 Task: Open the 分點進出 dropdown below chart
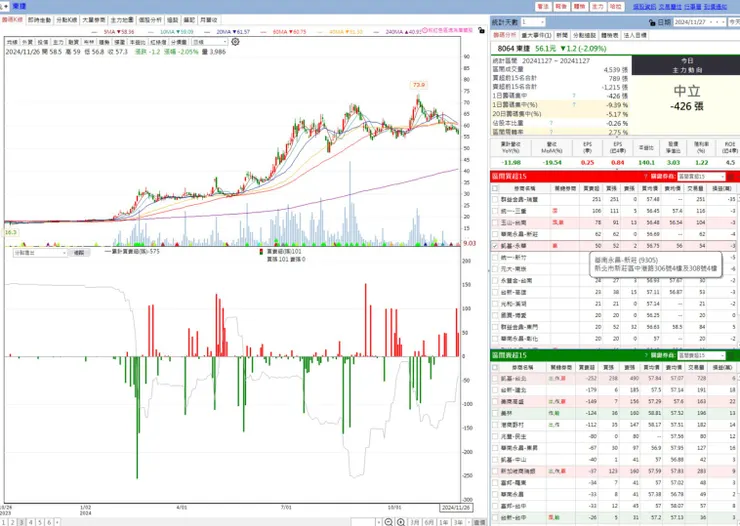[40, 253]
